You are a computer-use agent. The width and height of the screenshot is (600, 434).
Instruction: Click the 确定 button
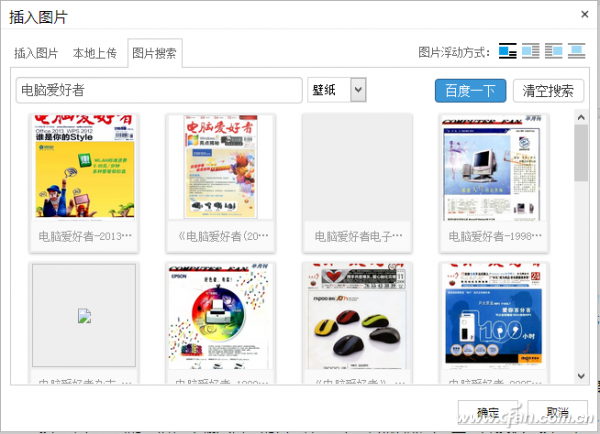click(x=488, y=412)
